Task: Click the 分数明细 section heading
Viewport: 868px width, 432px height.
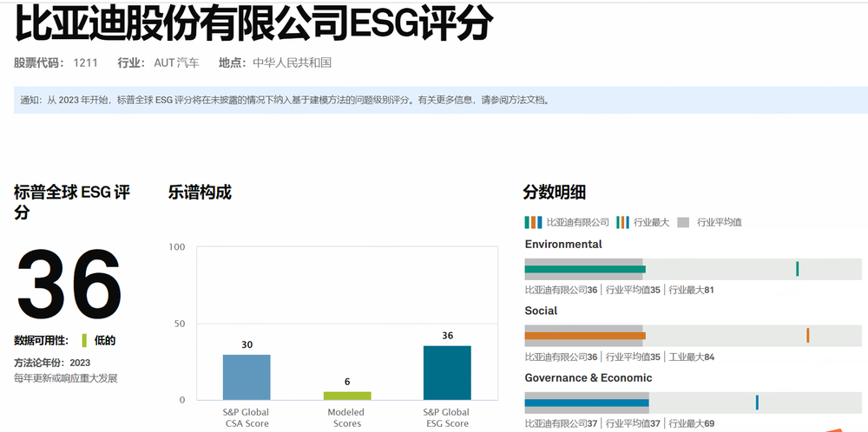Action: tap(554, 193)
